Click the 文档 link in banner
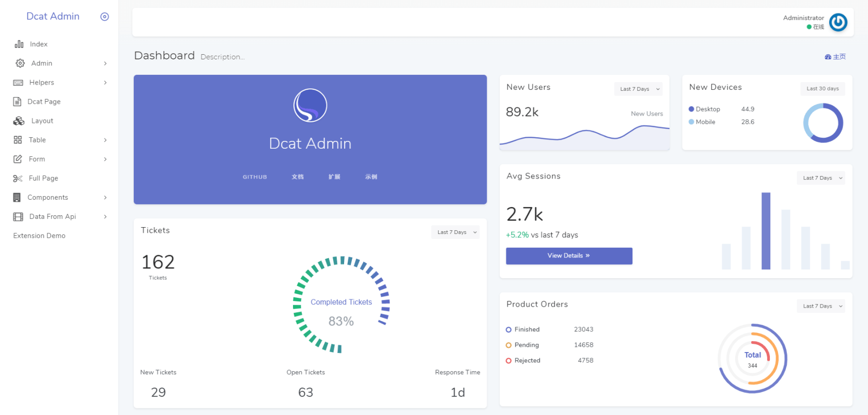 [298, 177]
